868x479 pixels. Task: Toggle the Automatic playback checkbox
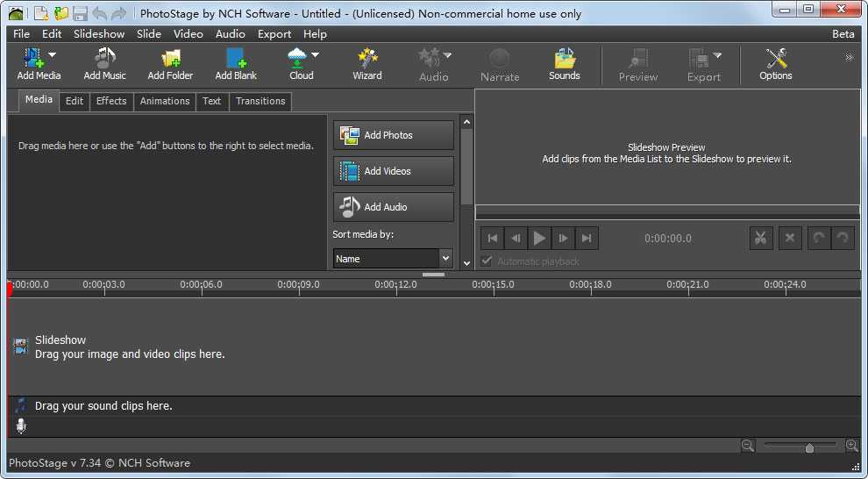(487, 261)
